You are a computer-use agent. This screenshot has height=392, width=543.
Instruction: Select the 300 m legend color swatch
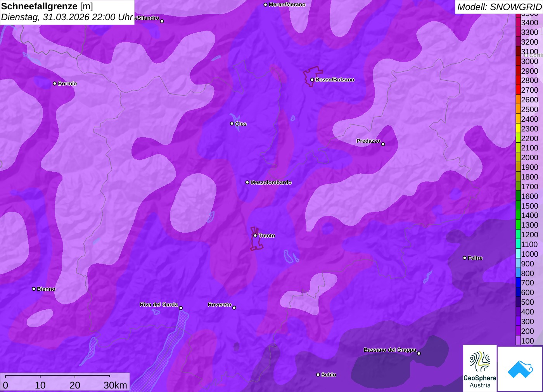pyautogui.click(x=518, y=321)
